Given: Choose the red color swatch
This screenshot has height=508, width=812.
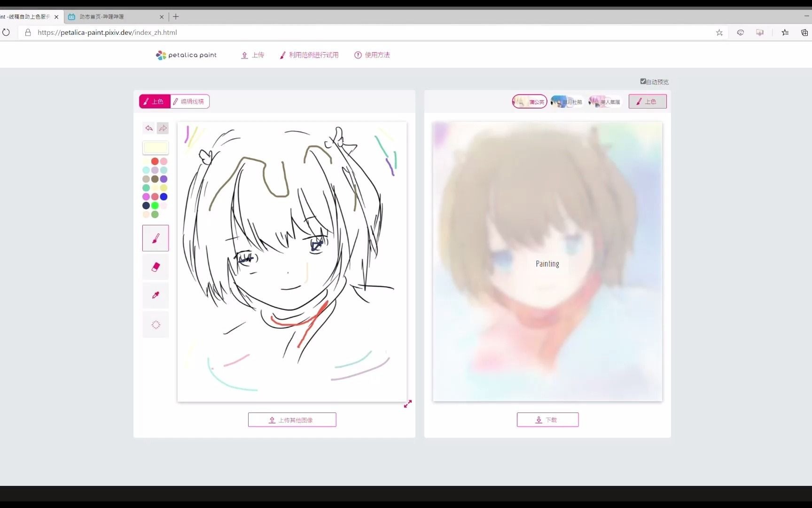Looking at the screenshot, I should click(155, 161).
